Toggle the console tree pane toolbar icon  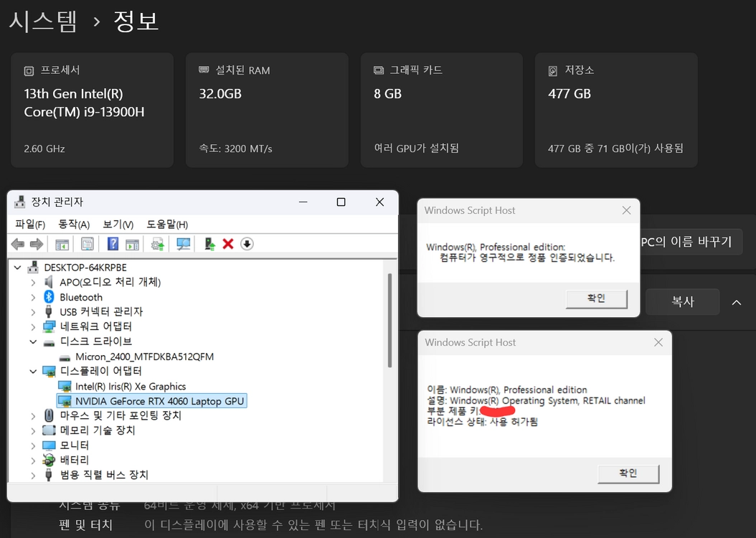pyautogui.click(x=62, y=244)
